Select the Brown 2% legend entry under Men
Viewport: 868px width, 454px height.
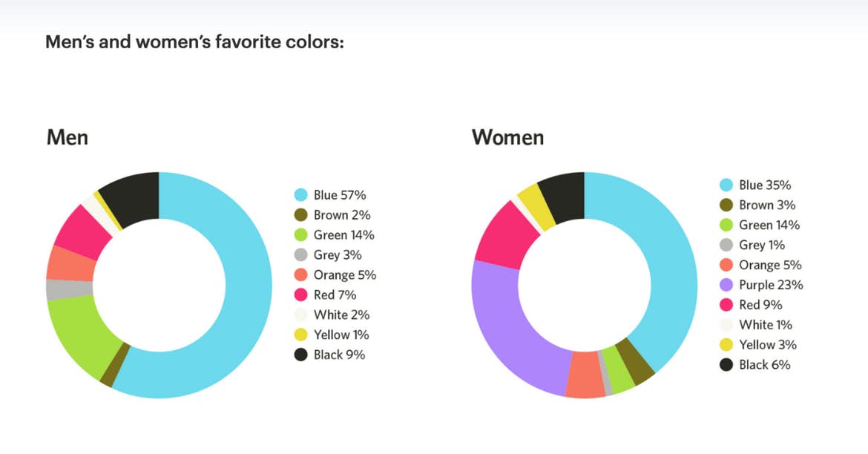click(332, 215)
